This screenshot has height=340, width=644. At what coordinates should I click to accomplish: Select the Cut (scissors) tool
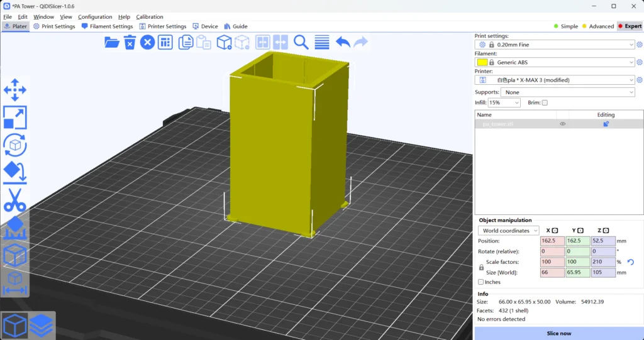click(x=15, y=200)
